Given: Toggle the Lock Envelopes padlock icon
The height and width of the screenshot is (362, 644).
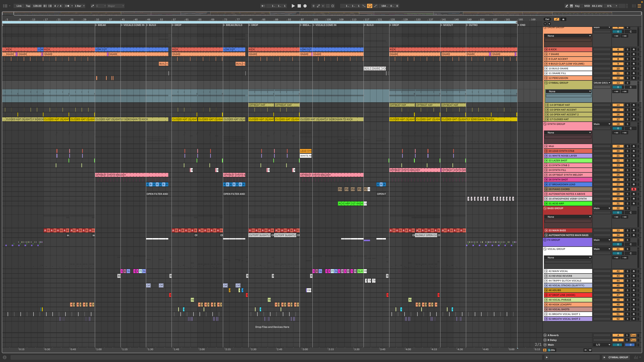Looking at the screenshot, I should coord(563,19).
